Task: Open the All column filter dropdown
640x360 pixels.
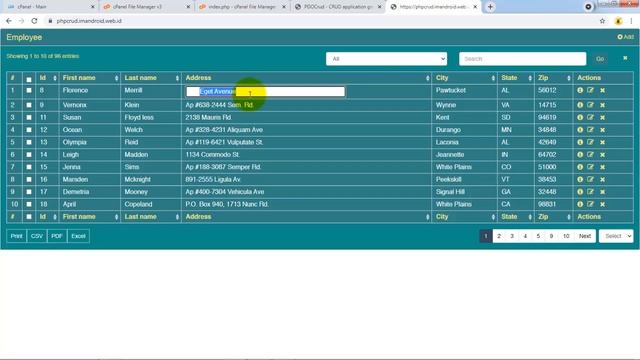Action: [x=386, y=59]
